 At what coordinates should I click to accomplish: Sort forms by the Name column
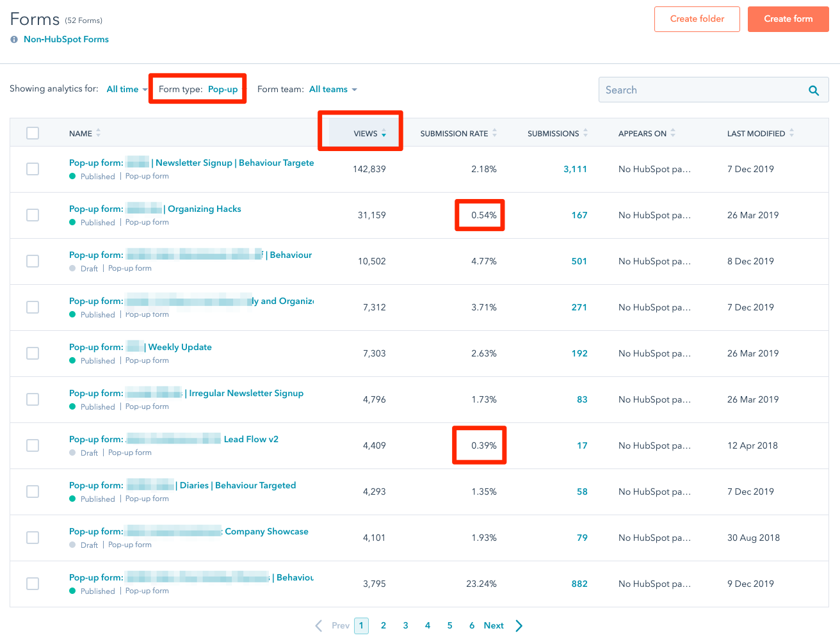(97, 133)
